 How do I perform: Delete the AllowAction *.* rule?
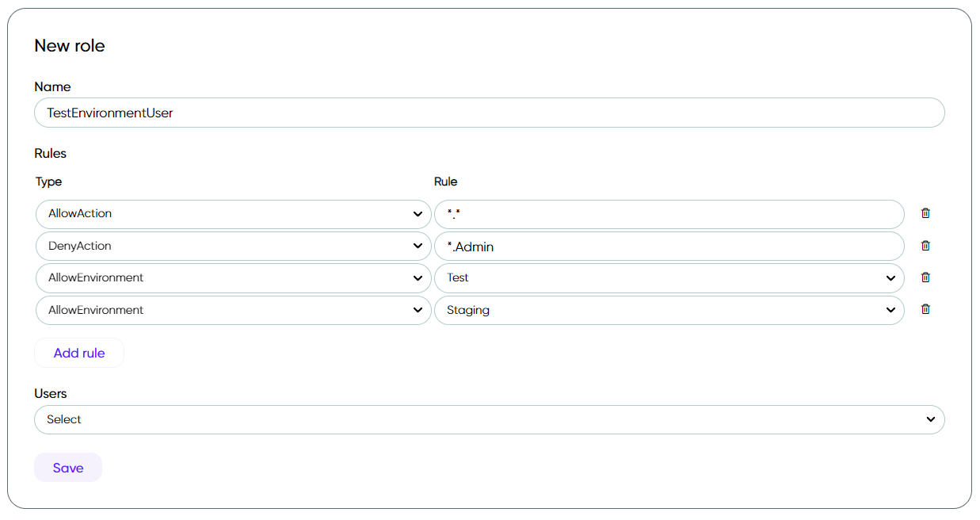tap(925, 213)
